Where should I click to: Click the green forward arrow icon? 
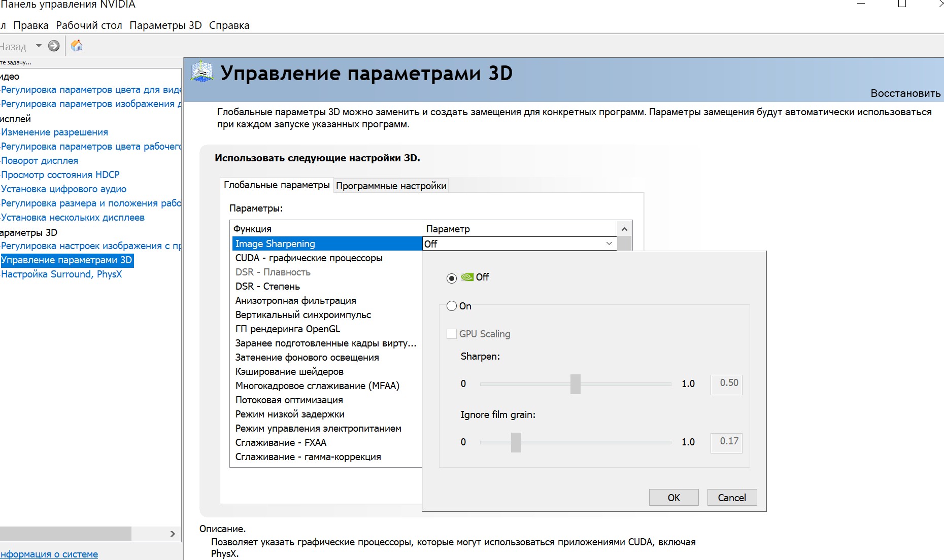point(54,46)
